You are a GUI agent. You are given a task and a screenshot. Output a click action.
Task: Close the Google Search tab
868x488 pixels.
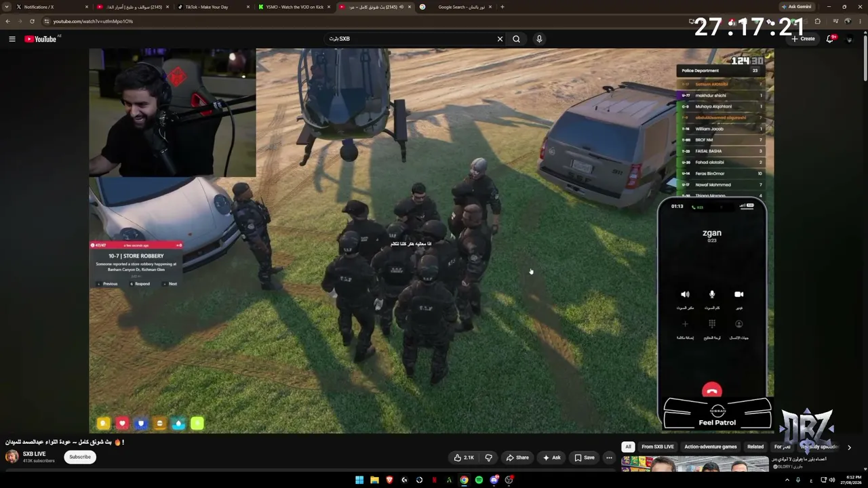coord(490,7)
